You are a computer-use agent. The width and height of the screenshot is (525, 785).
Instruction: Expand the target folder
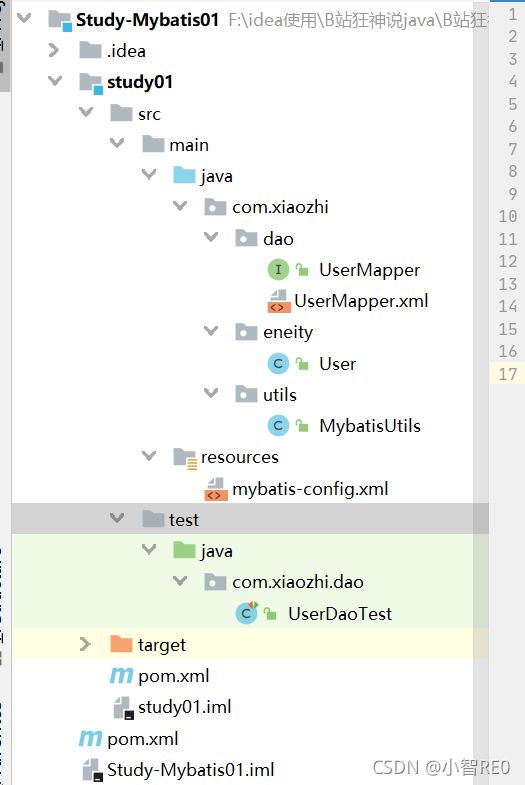point(85,644)
